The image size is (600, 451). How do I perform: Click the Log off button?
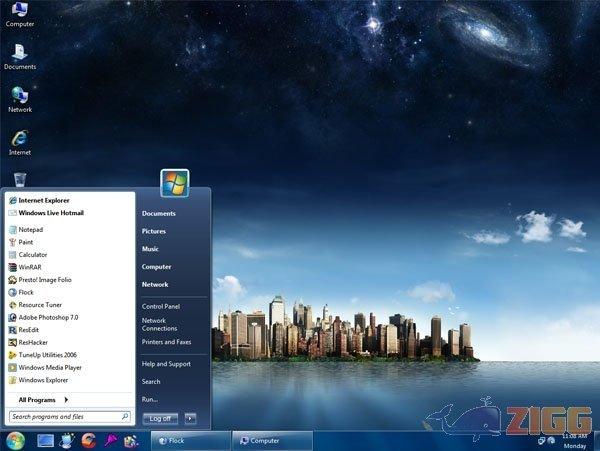(160, 418)
